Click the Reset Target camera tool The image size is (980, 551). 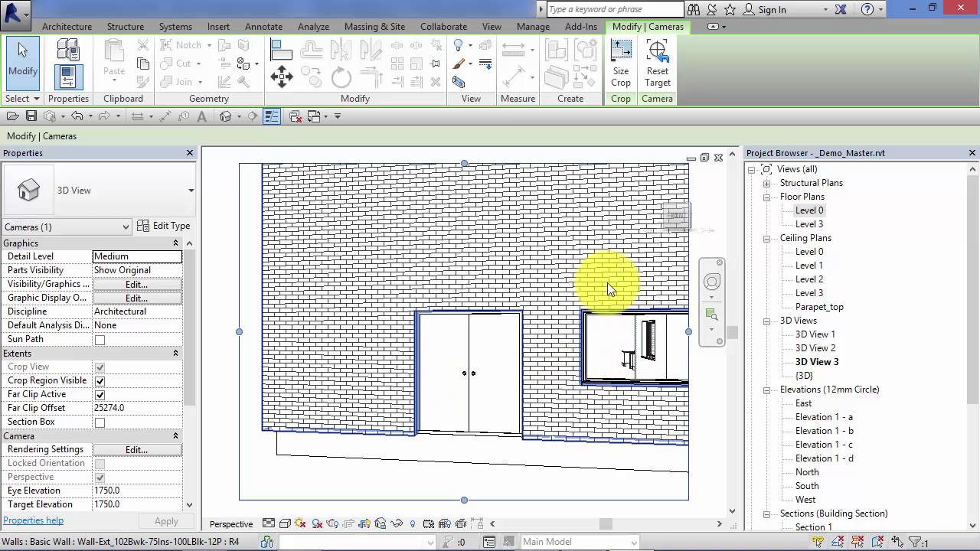click(657, 64)
